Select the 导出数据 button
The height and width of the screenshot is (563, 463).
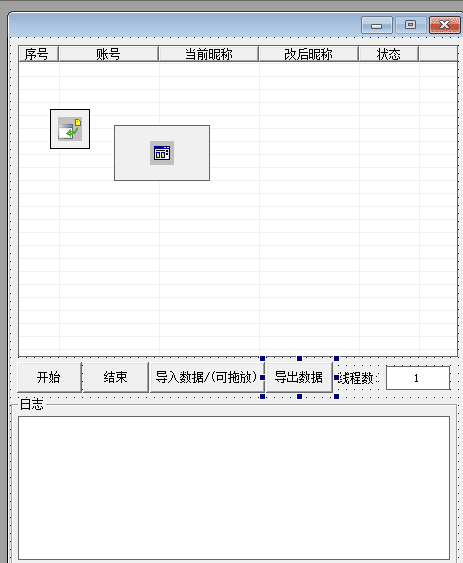tap(299, 377)
